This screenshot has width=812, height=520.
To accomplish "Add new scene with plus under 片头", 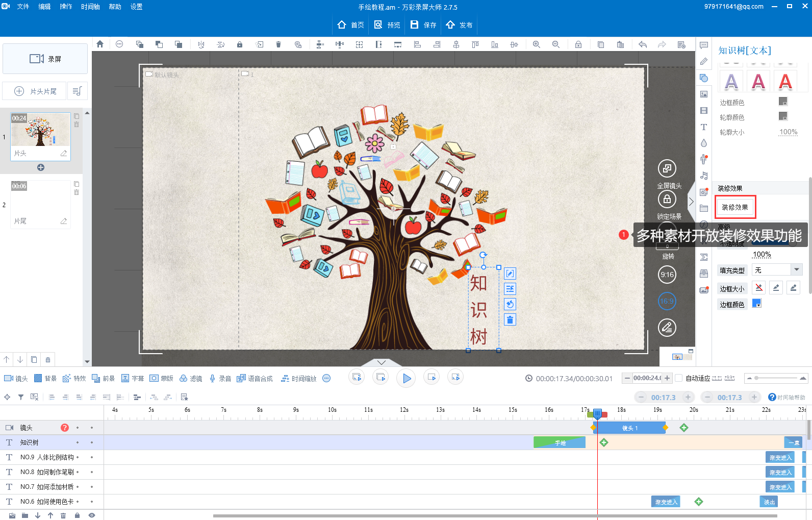I will [41, 167].
